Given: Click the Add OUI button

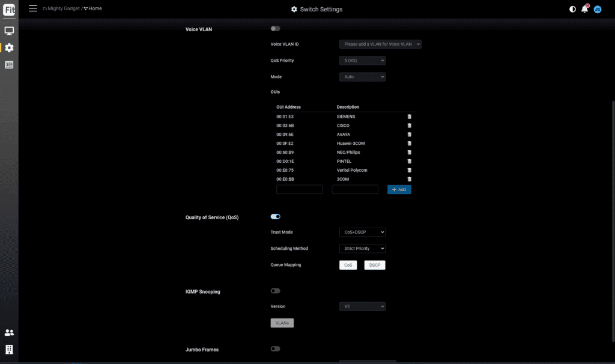Looking at the screenshot, I should (399, 189).
